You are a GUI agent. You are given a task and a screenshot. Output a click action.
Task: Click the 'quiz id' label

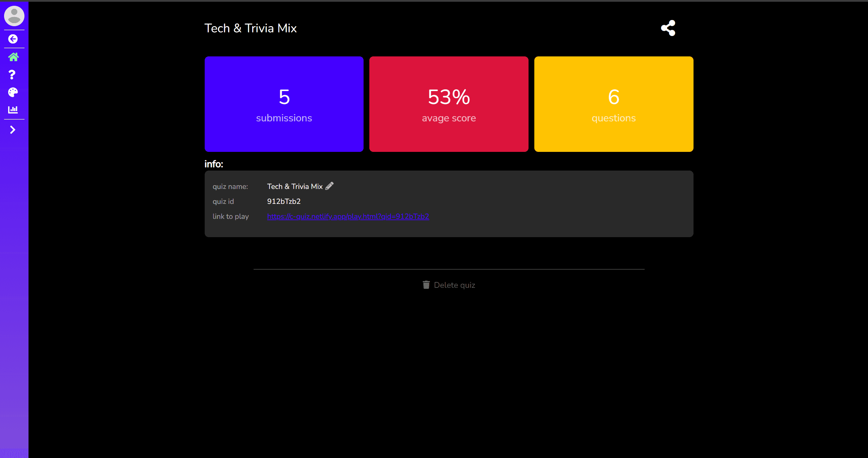pos(223,201)
